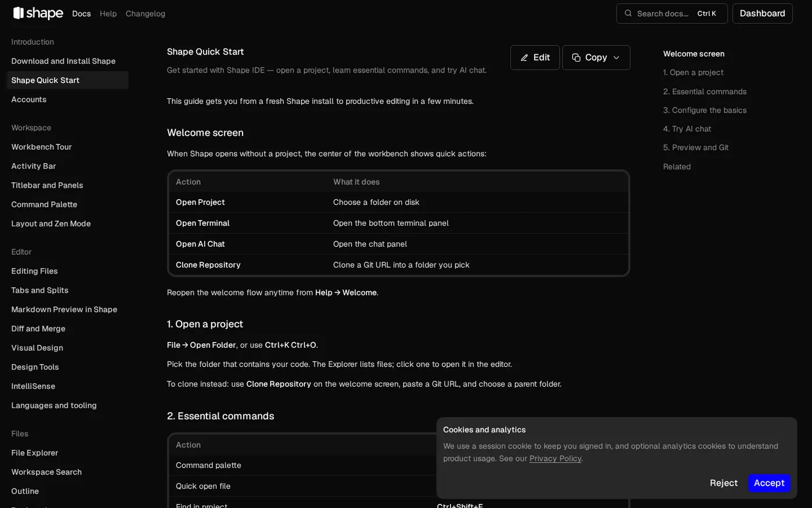Open the Changelog tab in header
The width and height of the screenshot is (812, 508).
click(146, 13)
